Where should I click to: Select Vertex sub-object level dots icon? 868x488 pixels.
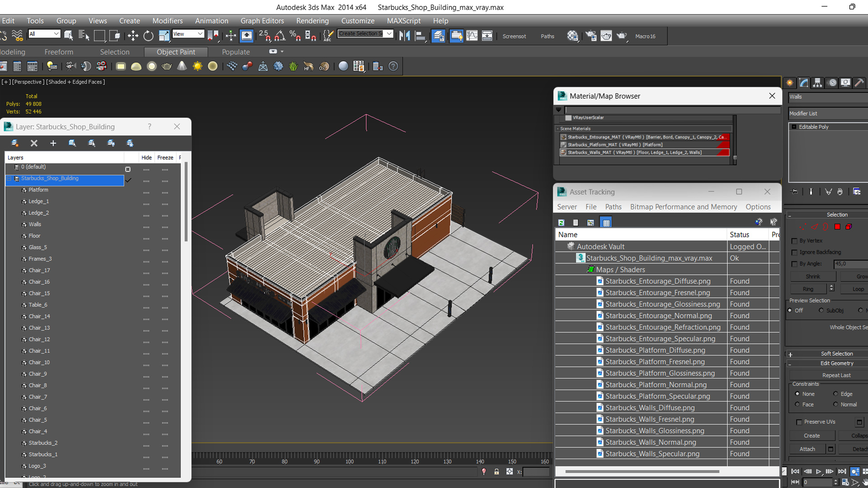pos(802,227)
